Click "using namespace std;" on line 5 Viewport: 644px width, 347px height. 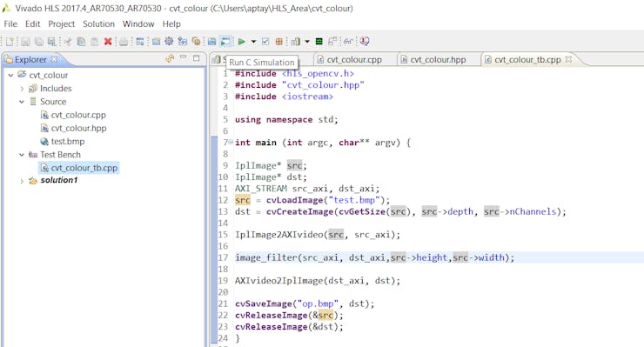click(x=286, y=119)
